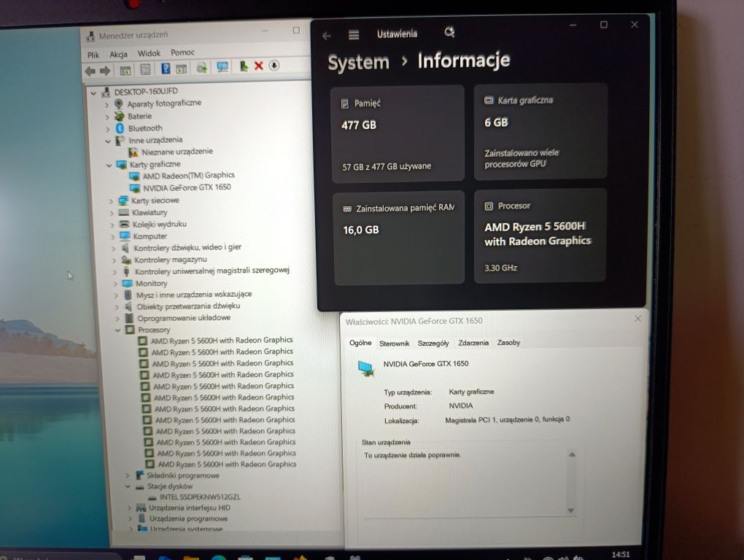Click the NVIDIA GeForce GTX 1650 adapter icon

135,188
